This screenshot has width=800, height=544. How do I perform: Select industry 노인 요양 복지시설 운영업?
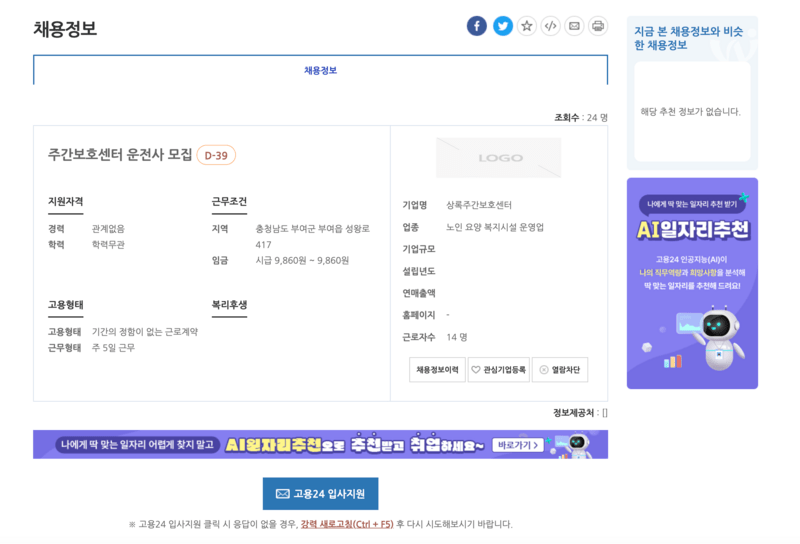click(x=495, y=227)
